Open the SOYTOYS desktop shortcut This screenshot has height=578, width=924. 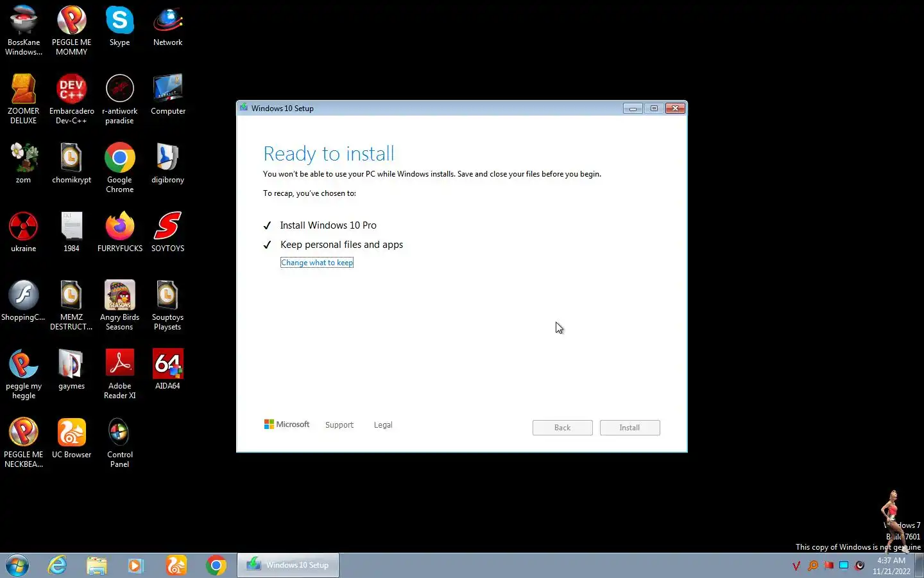pos(167,232)
